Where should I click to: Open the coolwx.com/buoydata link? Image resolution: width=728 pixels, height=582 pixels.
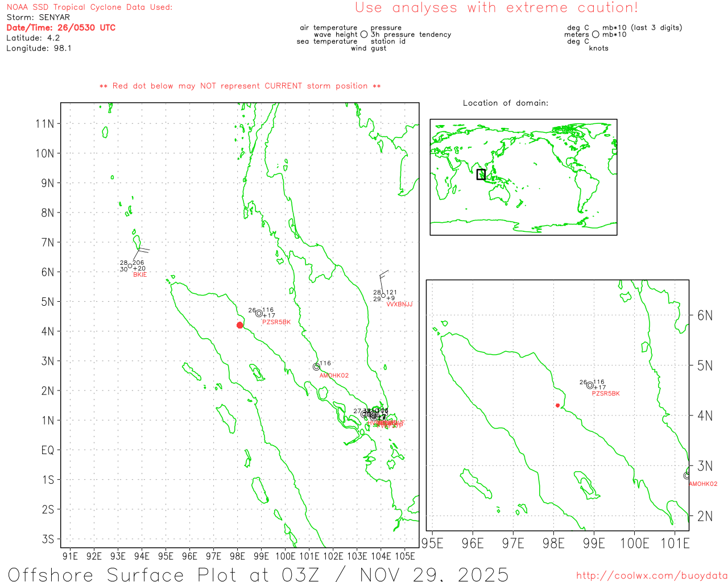[651, 576]
